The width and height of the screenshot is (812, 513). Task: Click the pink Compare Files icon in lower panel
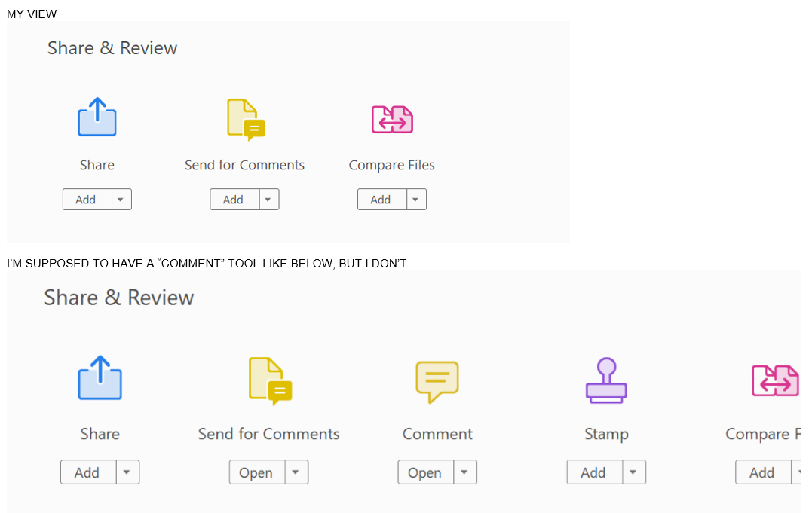pos(775,380)
